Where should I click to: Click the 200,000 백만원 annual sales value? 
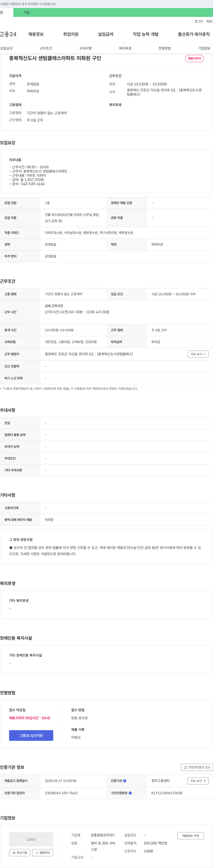click(156, 843)
